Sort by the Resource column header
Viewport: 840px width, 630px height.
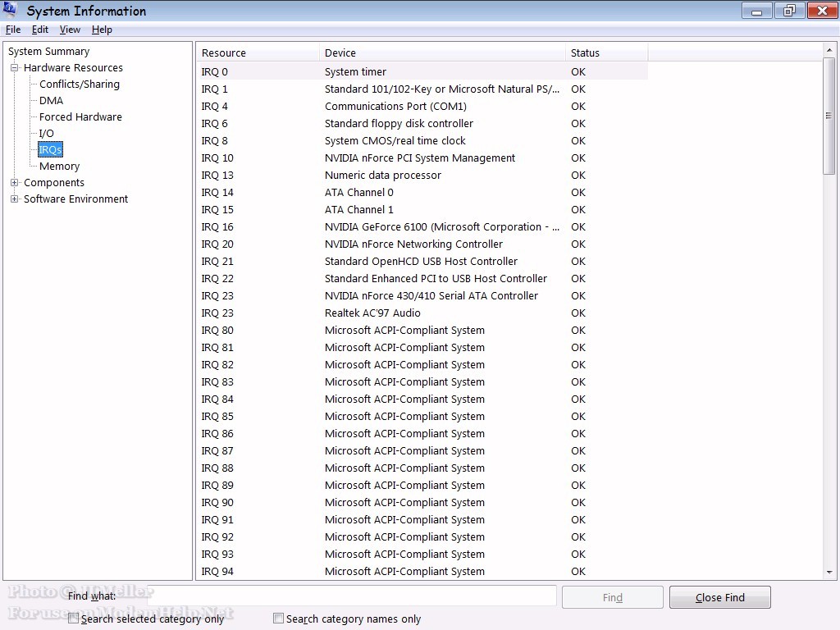[x=258, y=52]
